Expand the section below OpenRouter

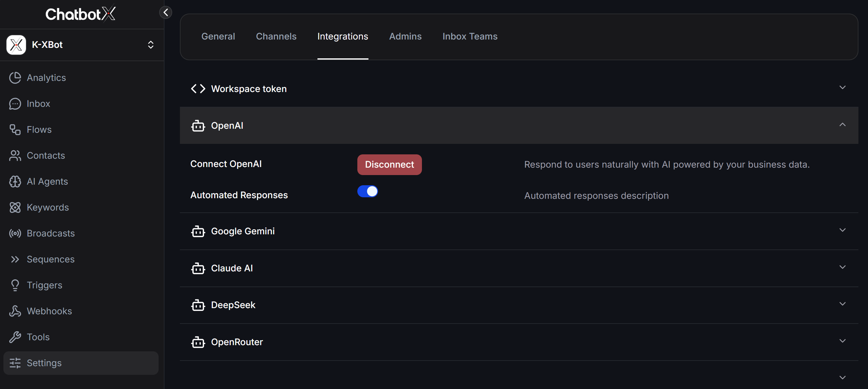pos(842,378)
